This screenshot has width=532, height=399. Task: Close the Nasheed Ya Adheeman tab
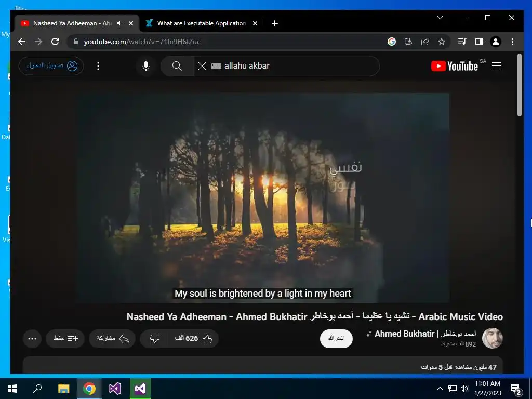(131, 23)
